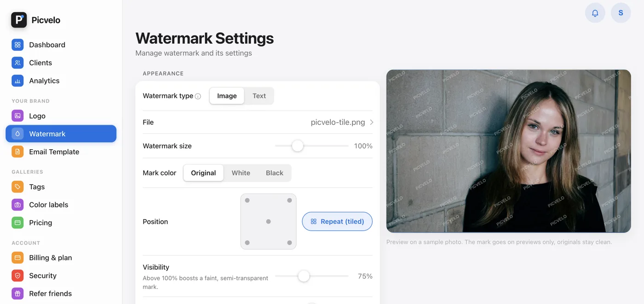644x304 pixels.
Task: Click the Billing & plan card icon
Action: point(17,257)
